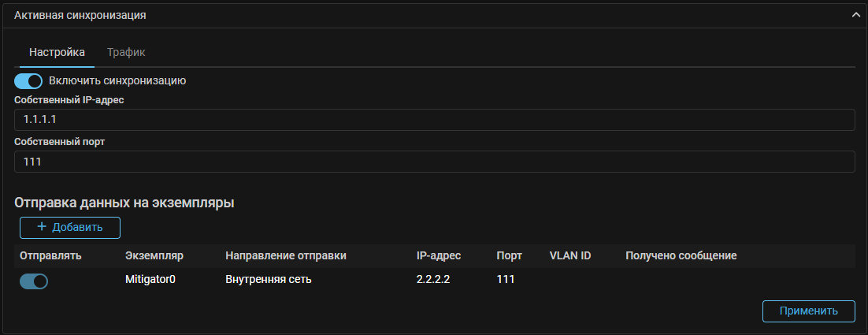Image resolution: width=868 pixels, height=335 pixels.
Task: Toggle sending for the Mitigator0 row
Action: [34, 281]
